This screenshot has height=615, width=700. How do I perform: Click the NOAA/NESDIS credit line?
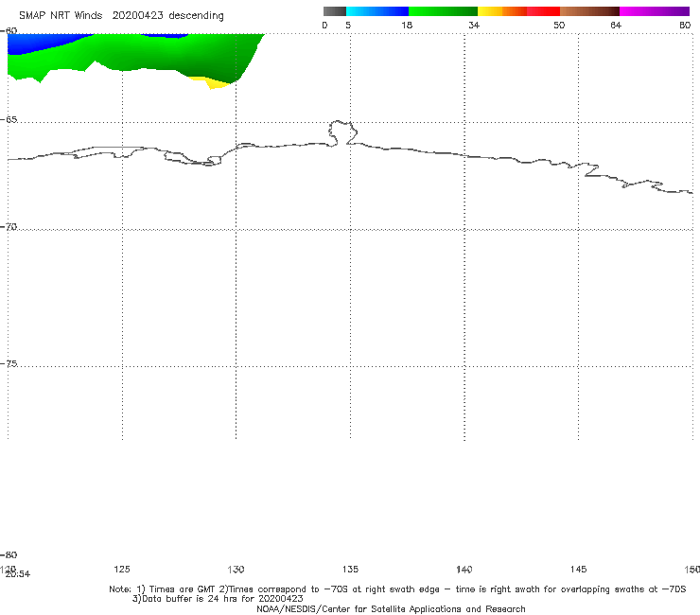(391, 608)
